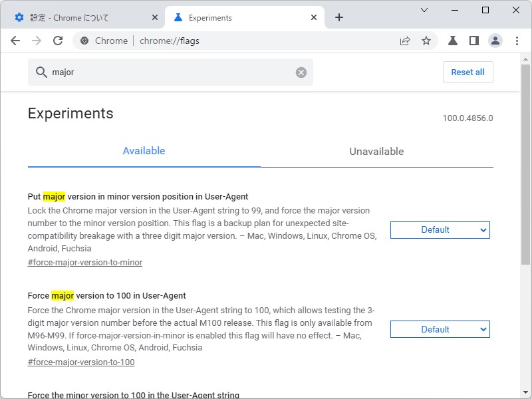Click the browser back arrow
Screen dimensions: 532x399
[15, 41]
